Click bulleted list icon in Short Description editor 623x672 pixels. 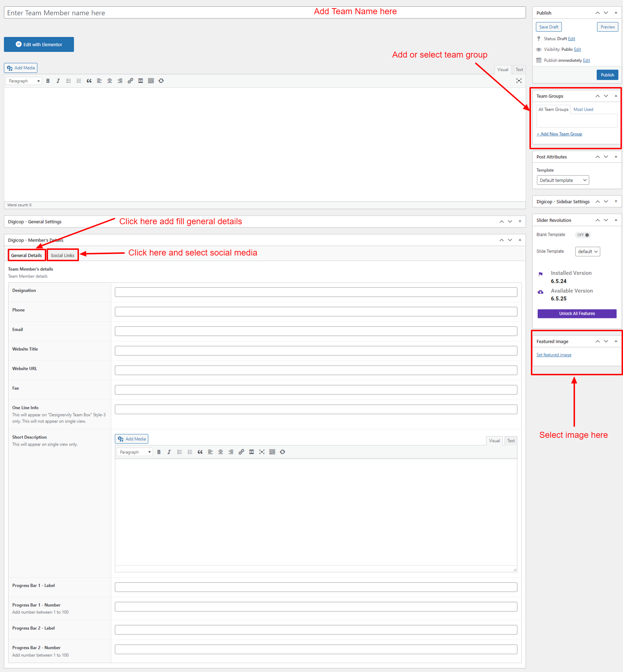180,452
